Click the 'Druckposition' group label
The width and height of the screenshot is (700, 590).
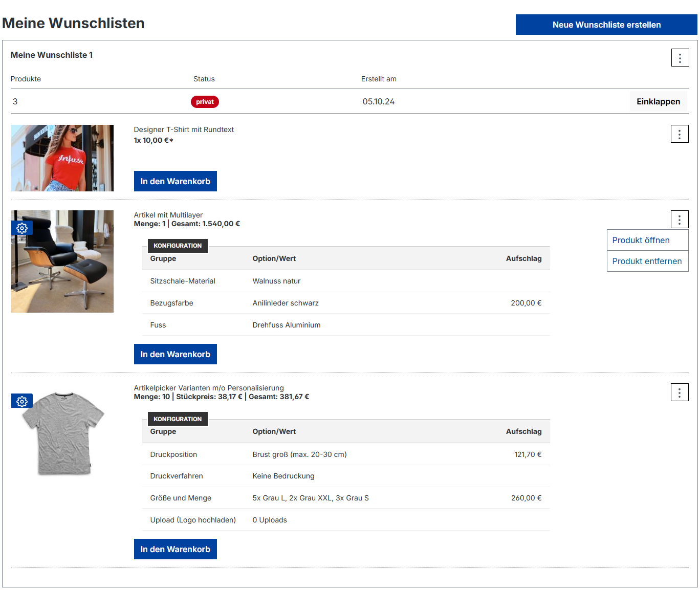[173, 454]
